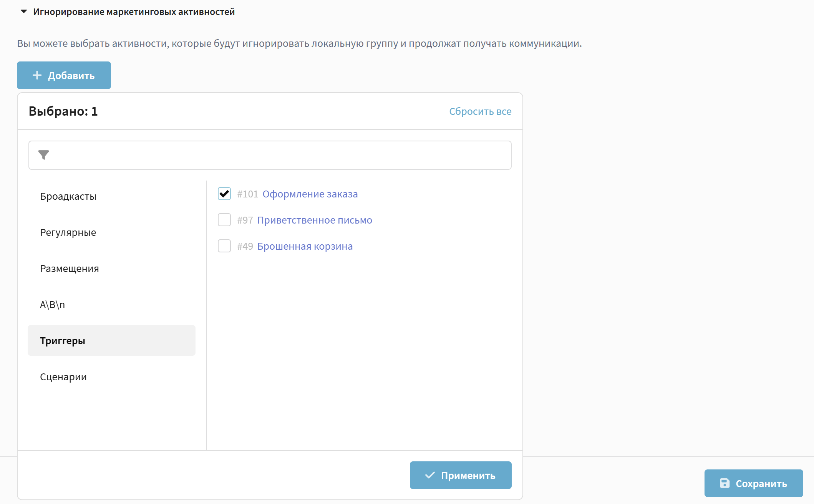Check the #49 Брошенная корзина checkbox

coord(224,246)
